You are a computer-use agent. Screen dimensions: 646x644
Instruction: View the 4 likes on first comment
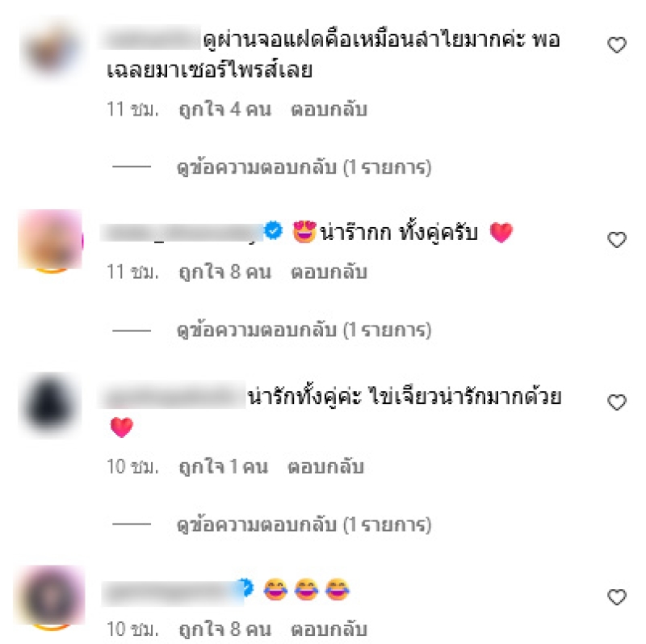point(225,110)
